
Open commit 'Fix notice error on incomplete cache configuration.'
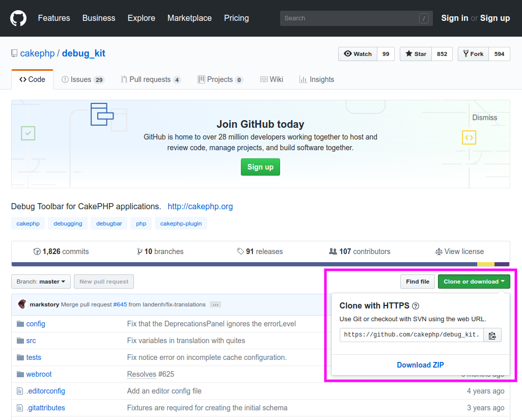pyautogui.click(x=207, y=357)
